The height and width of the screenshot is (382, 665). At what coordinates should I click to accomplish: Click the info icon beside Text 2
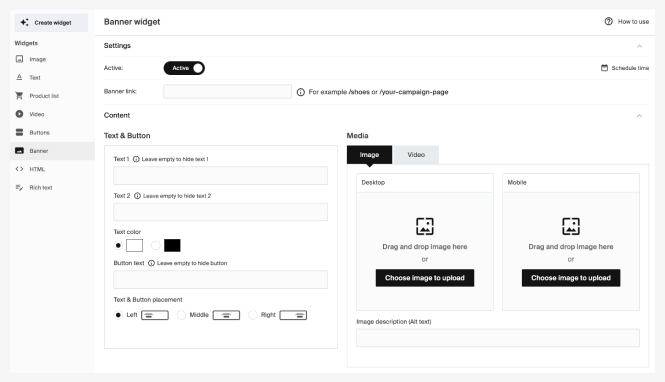coord(137,196)
